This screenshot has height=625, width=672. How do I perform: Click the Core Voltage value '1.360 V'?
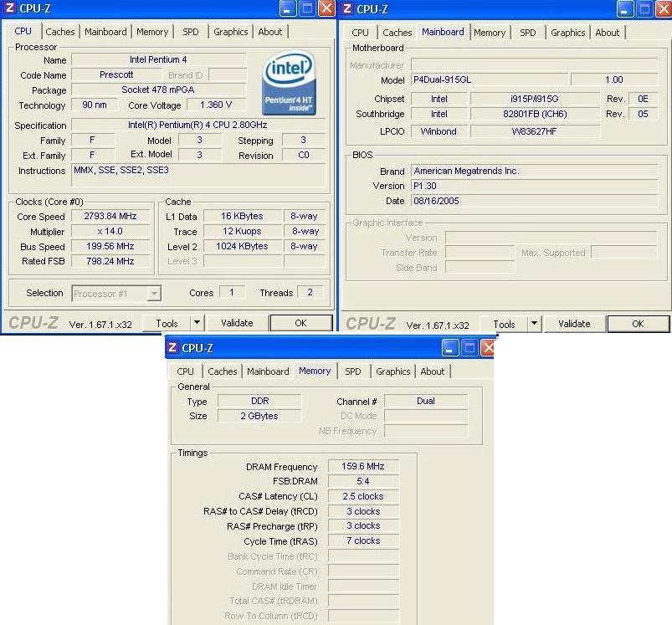(216, 105)
